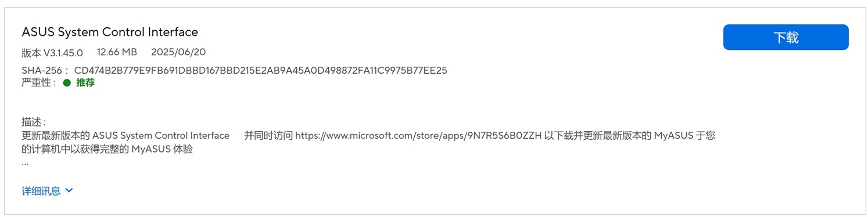
Task: Click the SHA-256 hash value string
Action: [x=261, y=70]
